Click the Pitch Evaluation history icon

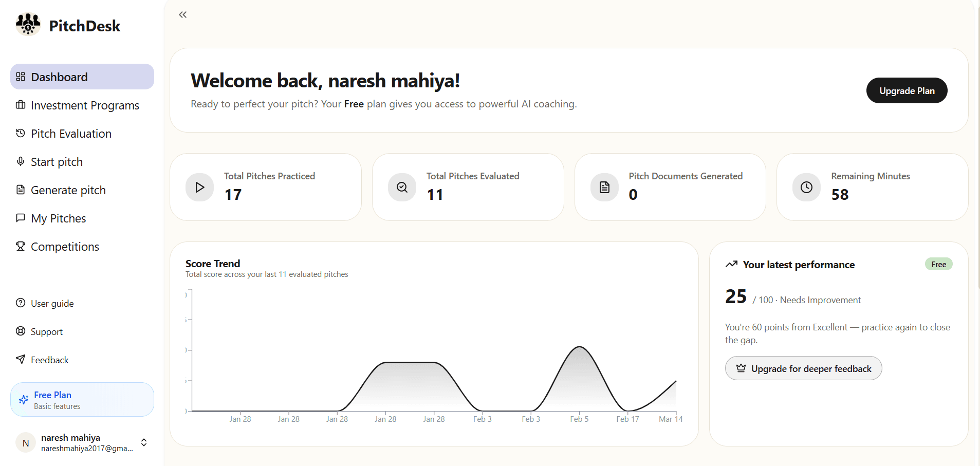21,133
